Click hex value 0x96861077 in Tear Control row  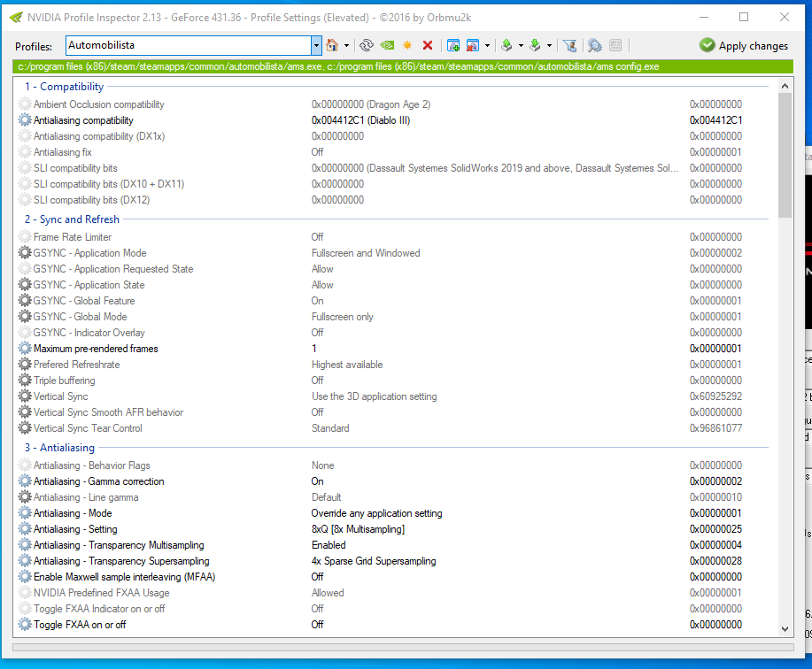pos(715,428)
